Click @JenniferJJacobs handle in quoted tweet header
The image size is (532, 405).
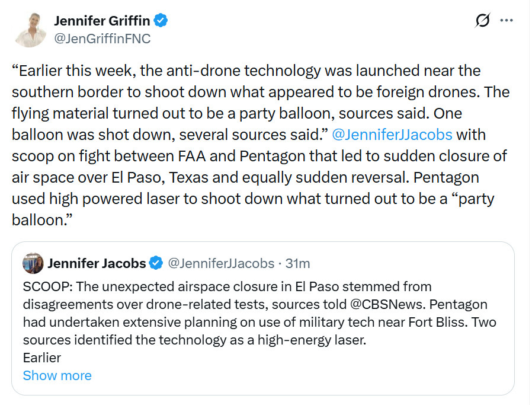point(221,263)
